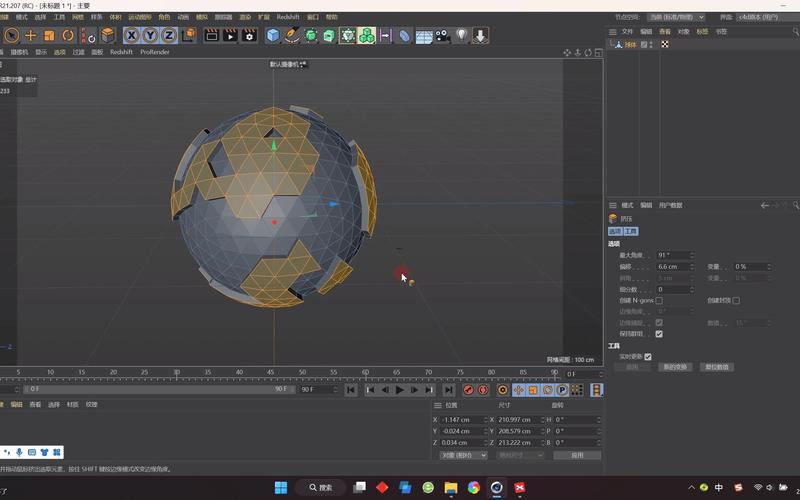Click the camera object icon
The width and height of the screenshot is (800, 500).
tap(442, 36)
